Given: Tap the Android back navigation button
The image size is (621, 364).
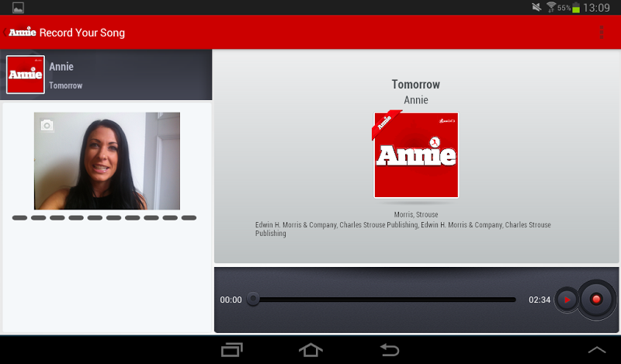Looking at the screenshot, I should pyautogui.click(x=390, y=350).
